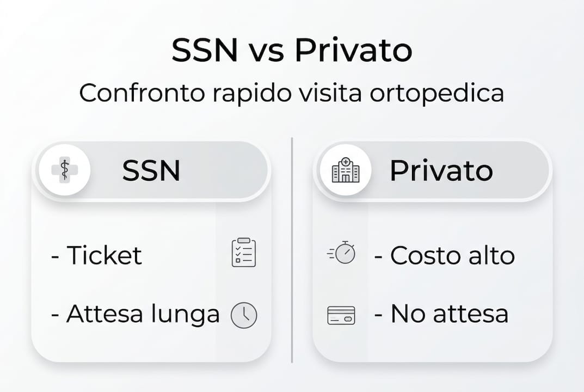Select the Privato column header label
Image resolution: width=584 pixels, height=392 pixels.
click(441, 171)
